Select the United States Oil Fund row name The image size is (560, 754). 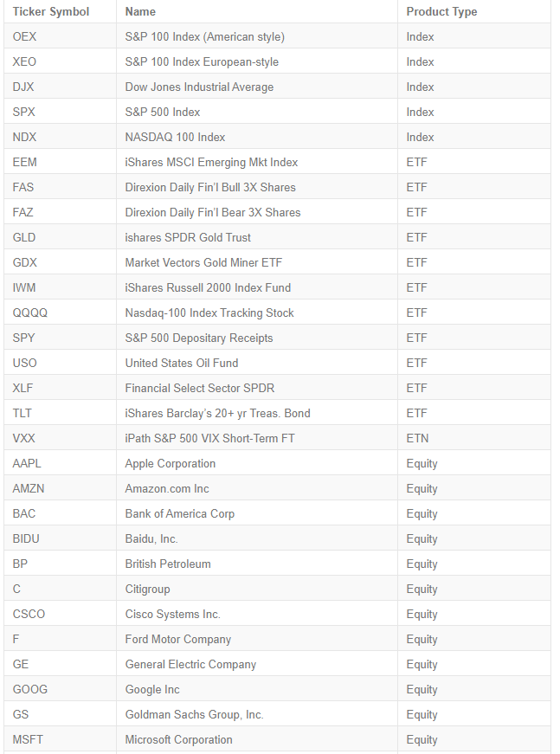coord(182,363)
